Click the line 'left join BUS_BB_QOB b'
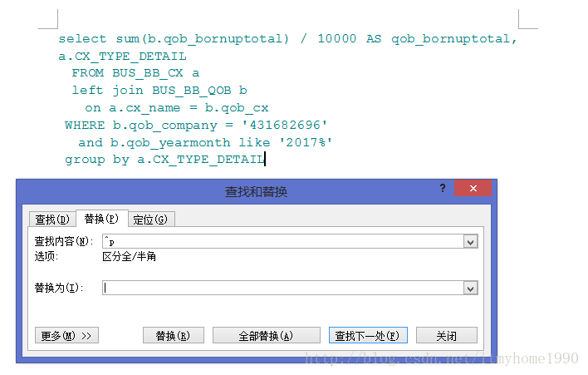The image size is (588, 375). point(159,91)
